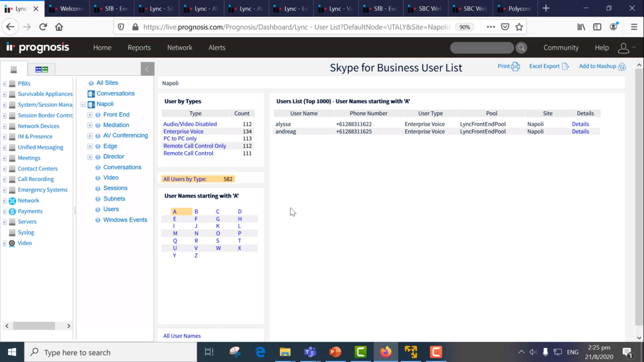Open PowerPoint from taskbar
The image size is (644, 362).
335,352
